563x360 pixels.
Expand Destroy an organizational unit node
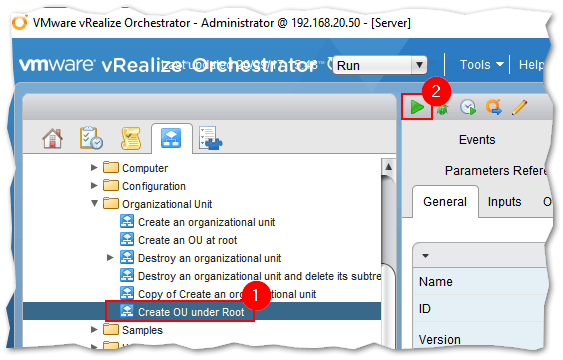(110, 257)
